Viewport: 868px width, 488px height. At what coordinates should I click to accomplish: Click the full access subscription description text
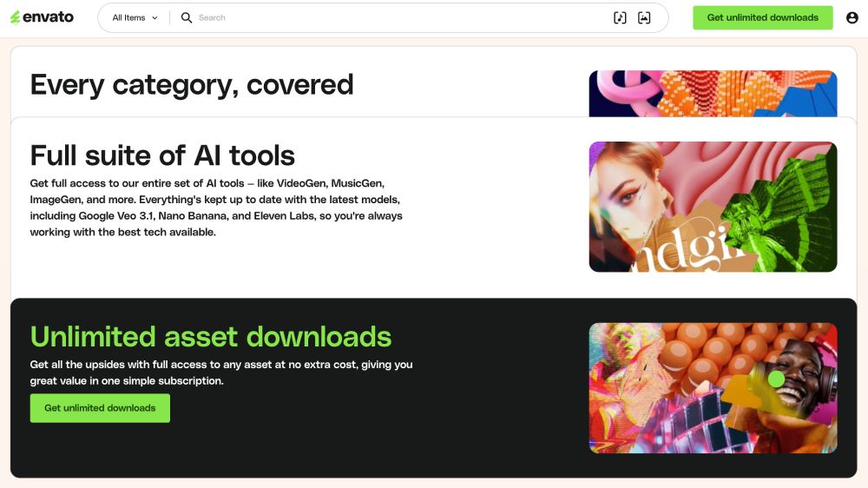[221, 373]
